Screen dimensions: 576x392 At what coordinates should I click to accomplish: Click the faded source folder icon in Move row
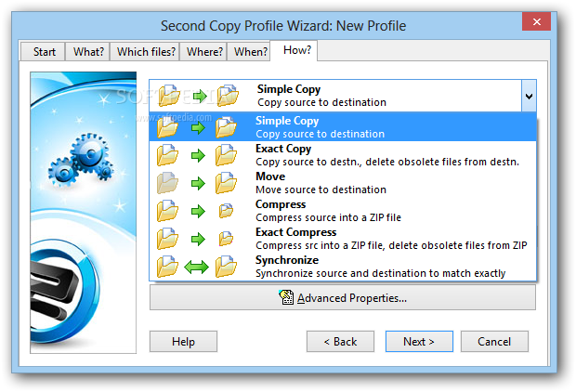tap(167, 183)
